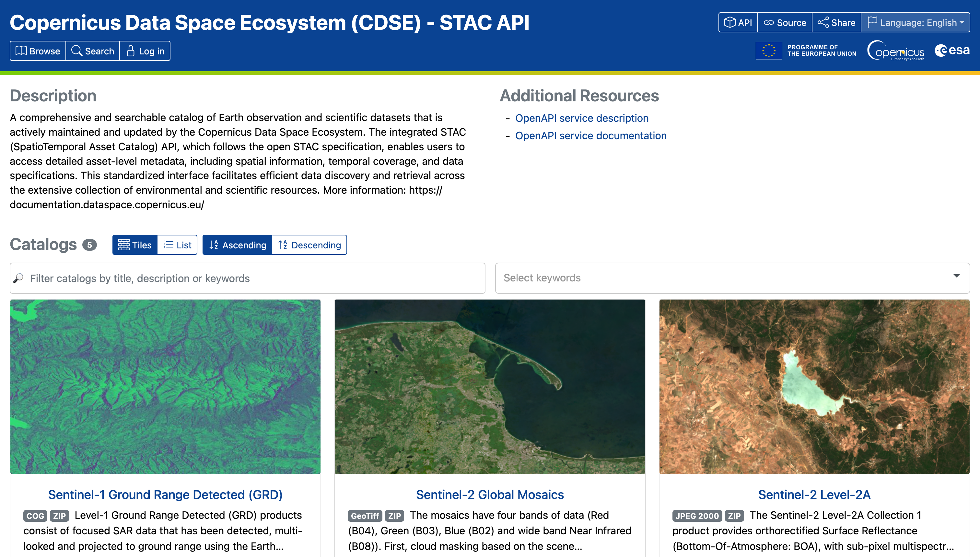980x557 pixels.
Task: Click the Catalogs heading
Action: pyautogui.click(x=43, y=244)
